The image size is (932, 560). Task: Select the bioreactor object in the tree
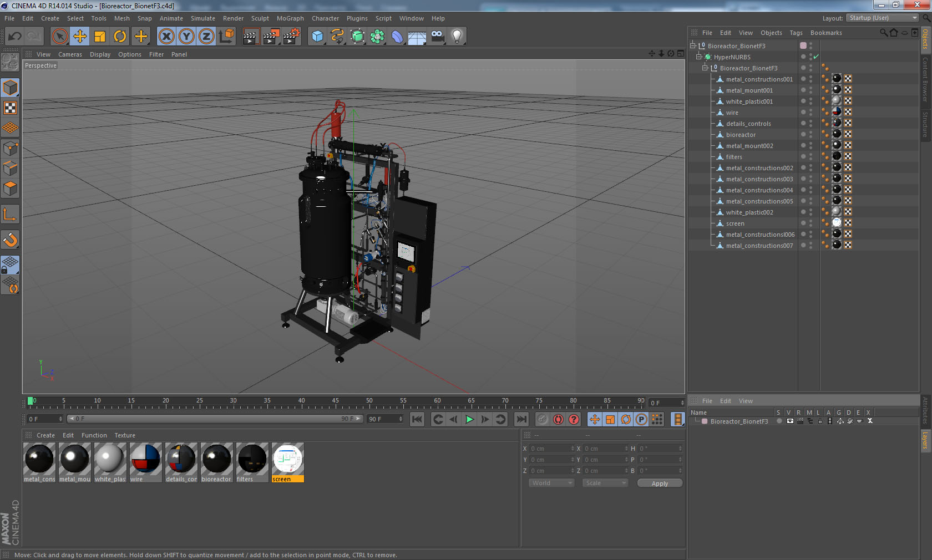741,135
